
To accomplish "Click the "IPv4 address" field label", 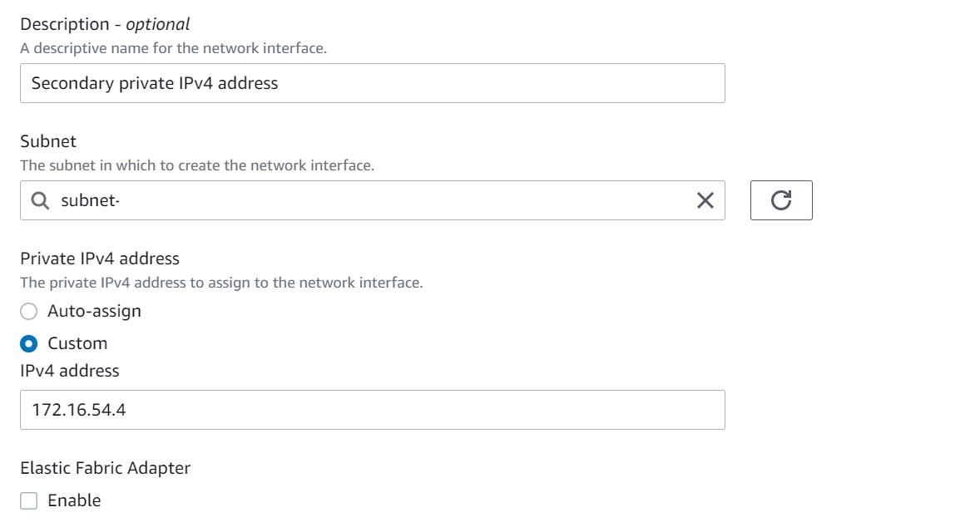I will pyautogui.click(x=70, y=371).
